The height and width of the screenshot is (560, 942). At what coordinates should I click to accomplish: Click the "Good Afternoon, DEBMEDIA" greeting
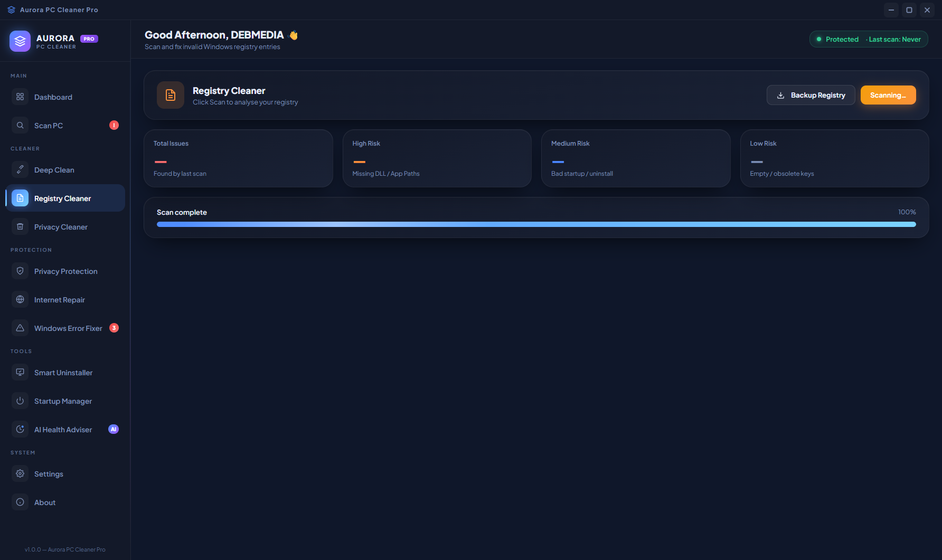tap(214, 35)
